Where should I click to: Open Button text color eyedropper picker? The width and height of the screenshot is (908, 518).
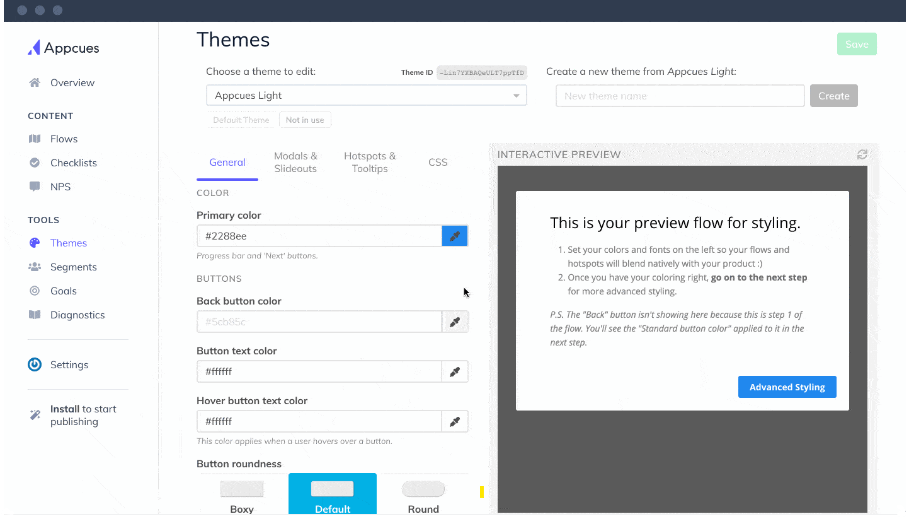[455, 371]
